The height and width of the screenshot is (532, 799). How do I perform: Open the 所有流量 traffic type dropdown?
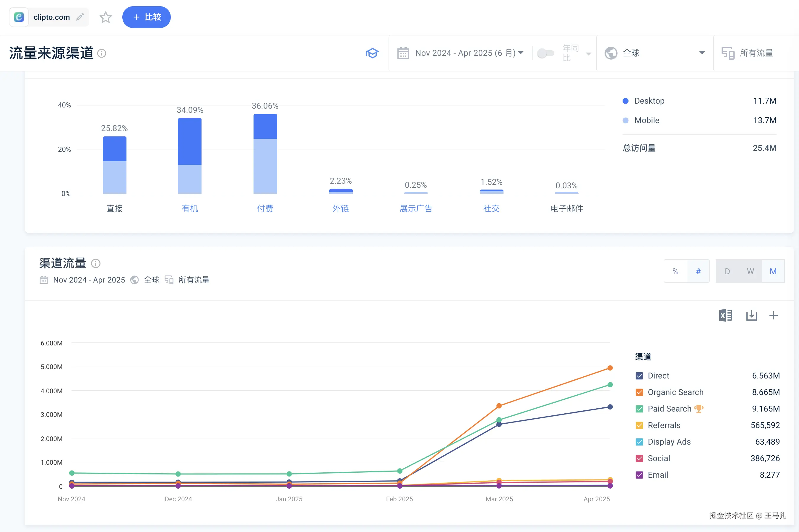756,53
